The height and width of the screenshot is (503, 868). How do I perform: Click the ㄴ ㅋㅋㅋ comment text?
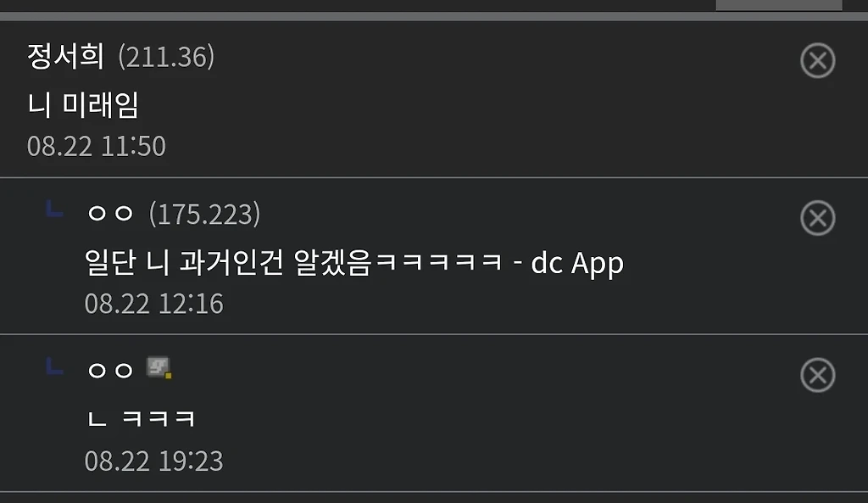click(x=142, y=418)
